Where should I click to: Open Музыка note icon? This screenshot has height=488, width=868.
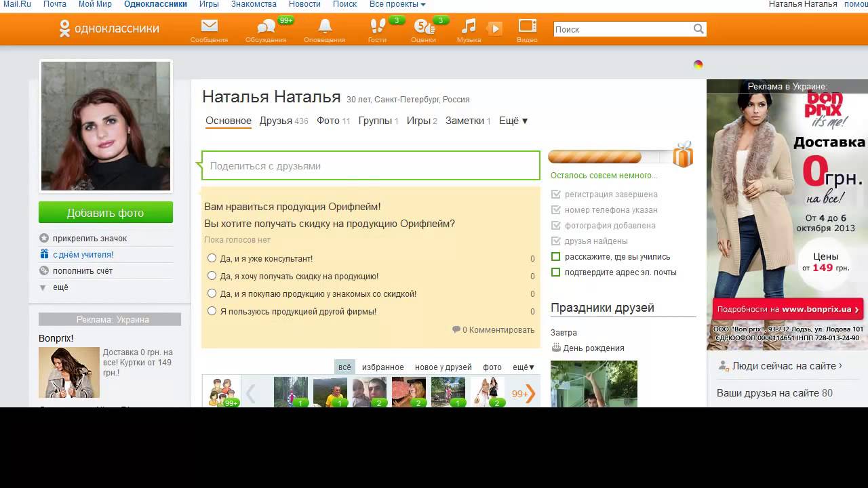(x=468, y=27)
